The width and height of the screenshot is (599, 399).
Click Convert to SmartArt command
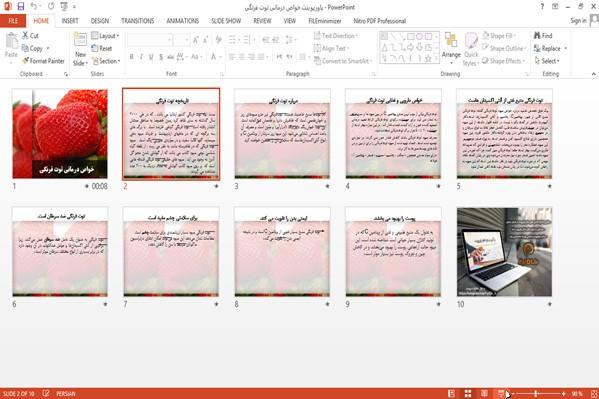pyautogui.click(x=342, y=61)
